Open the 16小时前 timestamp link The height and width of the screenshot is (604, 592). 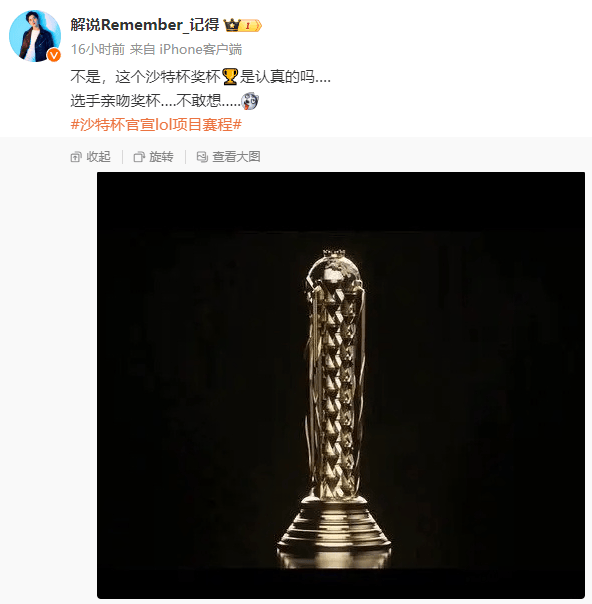click(98, 49)
